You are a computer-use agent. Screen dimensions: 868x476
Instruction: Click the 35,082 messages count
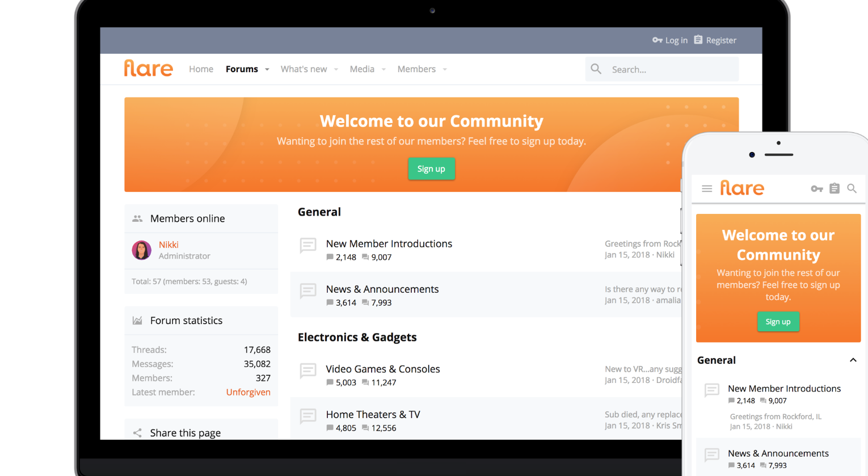point(257,364)
